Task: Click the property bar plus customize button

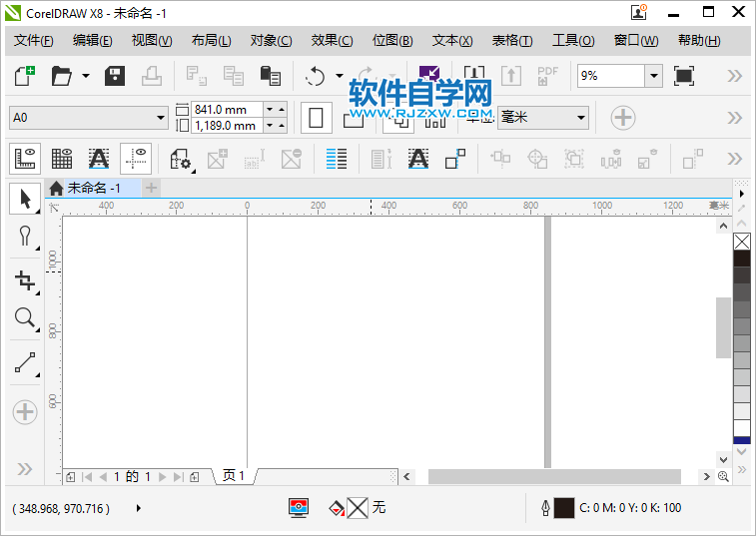Action: [x=623, y=118]
